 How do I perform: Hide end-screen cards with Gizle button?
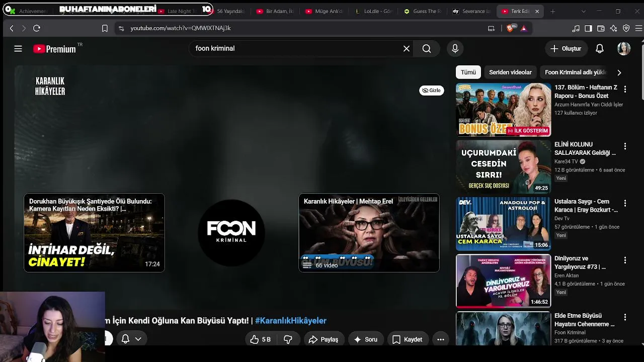point(432,90)
